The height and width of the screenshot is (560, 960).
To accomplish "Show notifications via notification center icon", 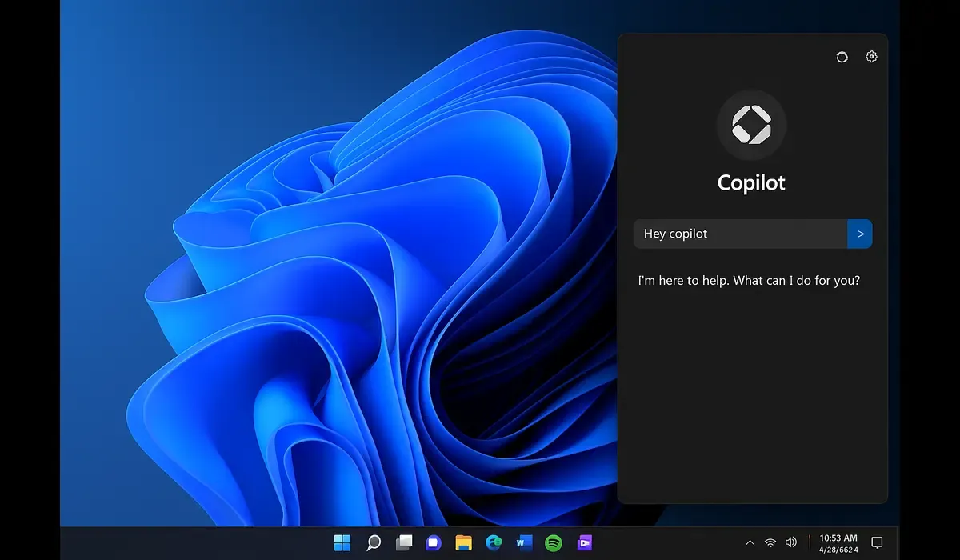I will coord(878,543).
